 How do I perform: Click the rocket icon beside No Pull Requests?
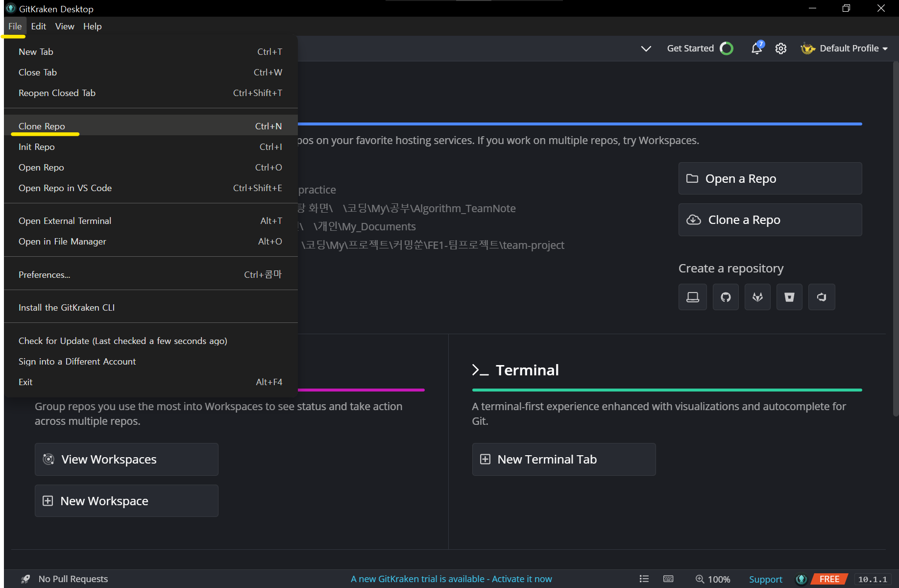(x=25, y=579)
